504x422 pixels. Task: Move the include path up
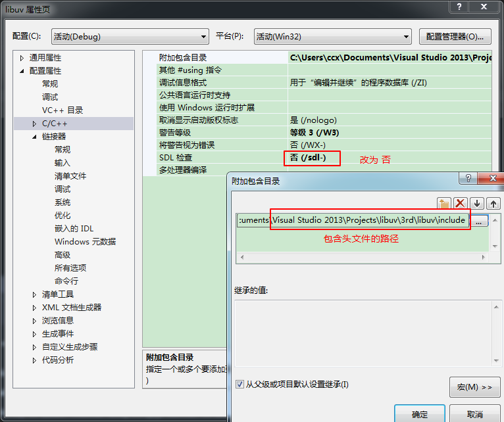[x=493, y=204]
